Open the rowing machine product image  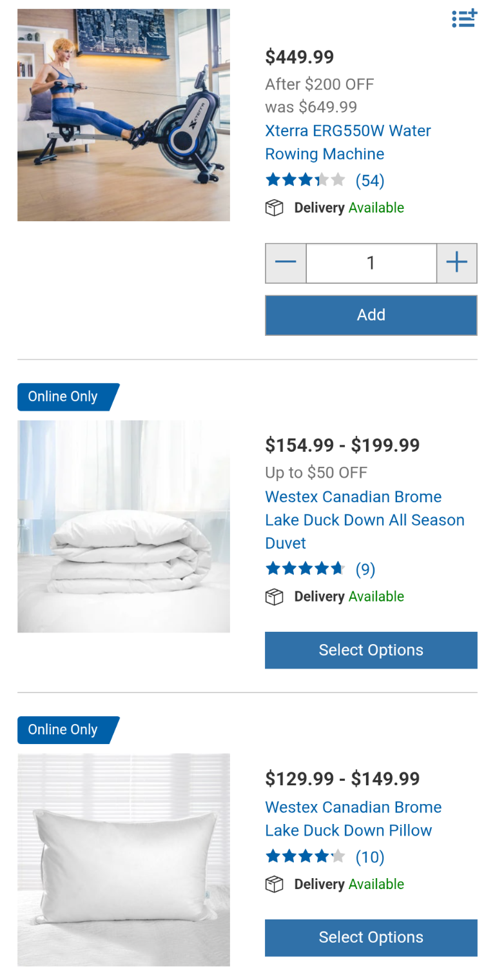coord(124,115)
